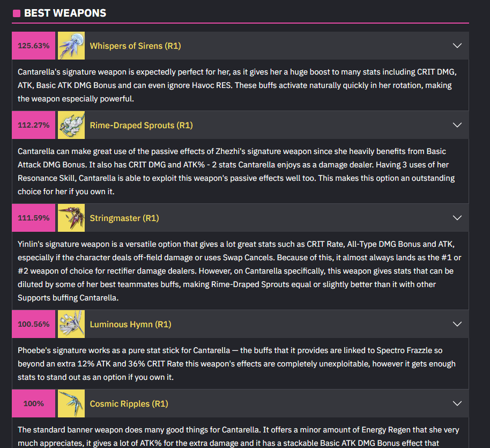Click the 112.27% damage percentage badge

click(x=33, y=125)
